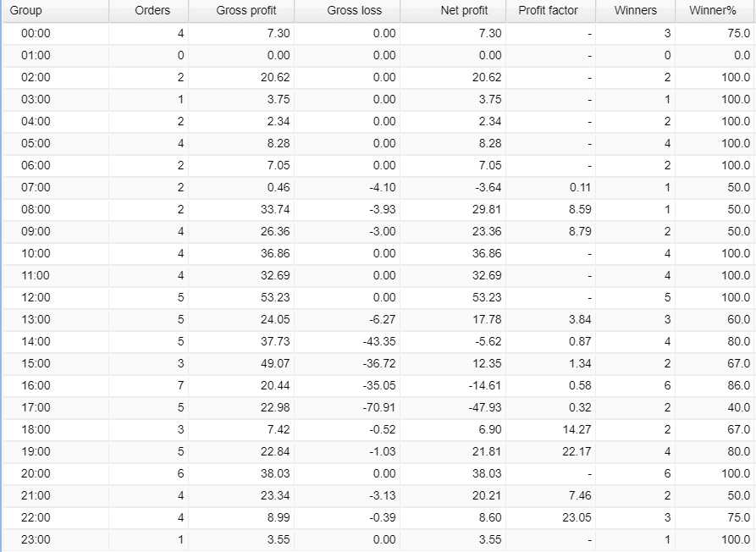
Task: Select the 07:00 group row label
Action: click(x=36, y=187)
